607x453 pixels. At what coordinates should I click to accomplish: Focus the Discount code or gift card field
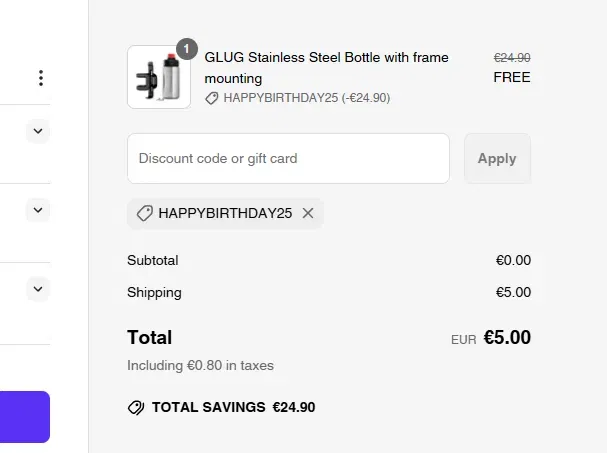tap(288, 158)
